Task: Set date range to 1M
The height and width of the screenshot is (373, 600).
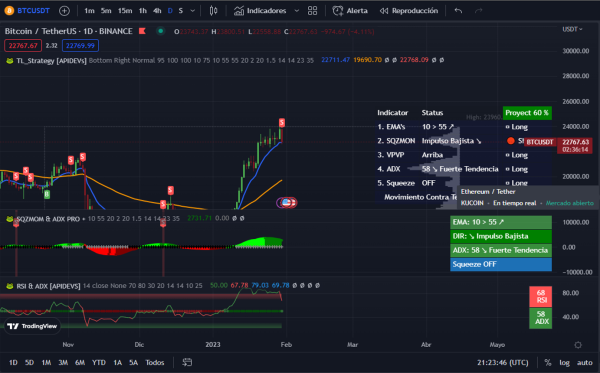Action: coord(46,362)
